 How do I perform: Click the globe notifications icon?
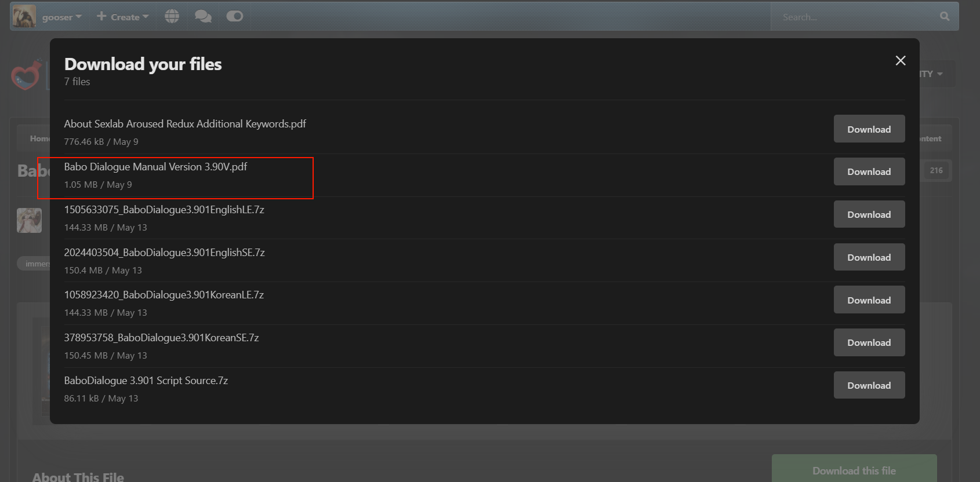pos(172,16)
